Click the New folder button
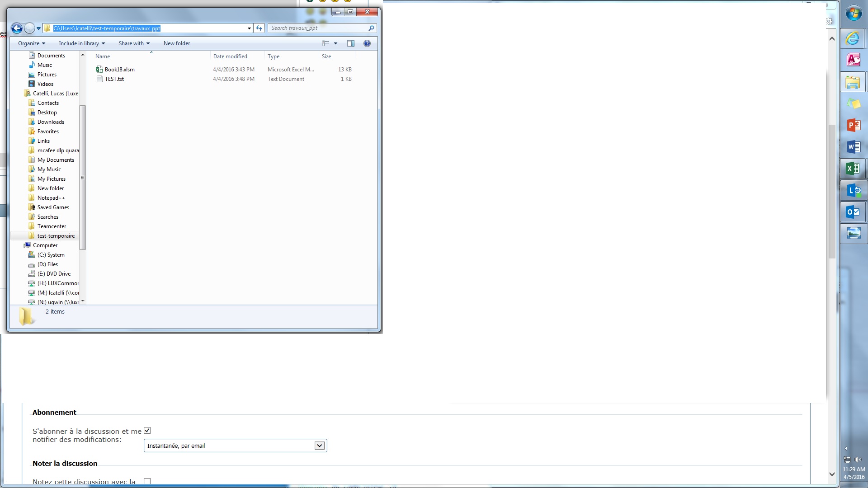The image size is (868, 488). point(176,43)
